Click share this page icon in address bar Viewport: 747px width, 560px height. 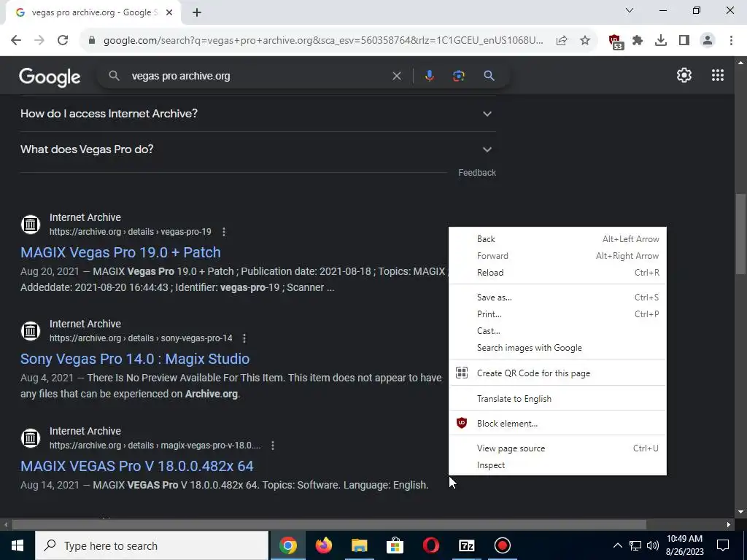(562, 41)
